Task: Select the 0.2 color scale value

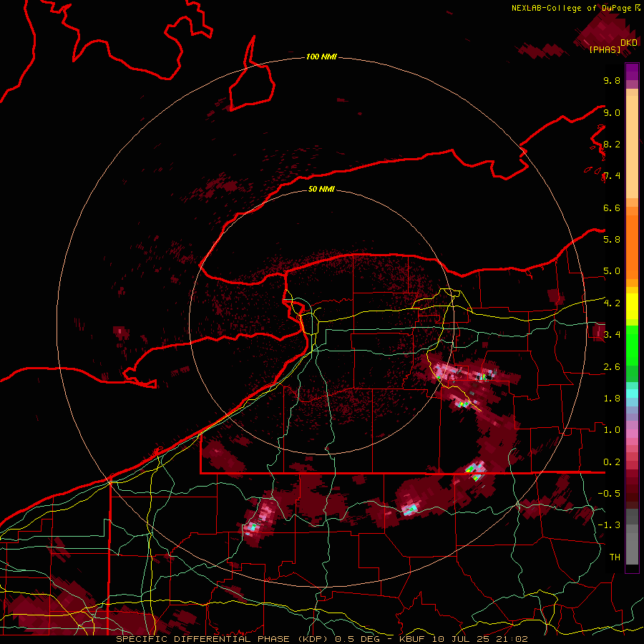Action: pyautogui.click(x=612, y=462)
